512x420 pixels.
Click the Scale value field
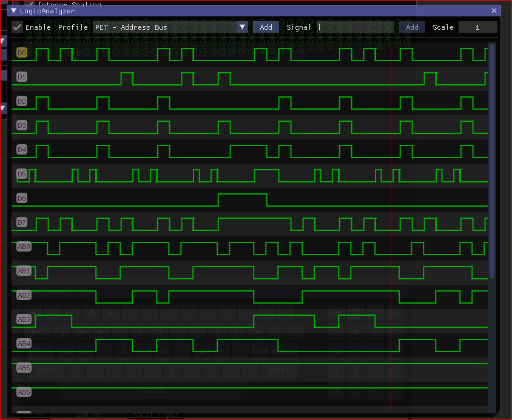tap(477, 27)
